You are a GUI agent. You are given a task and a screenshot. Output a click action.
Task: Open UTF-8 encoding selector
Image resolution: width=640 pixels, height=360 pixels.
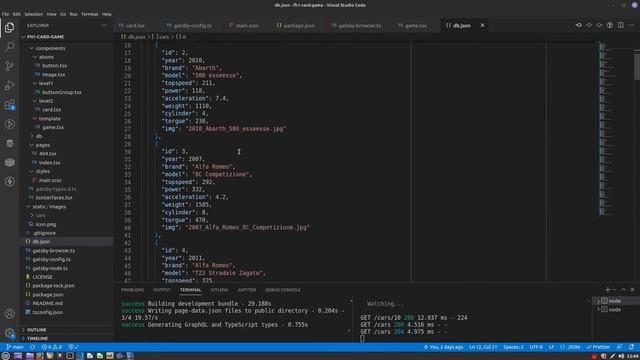point(536,347)
